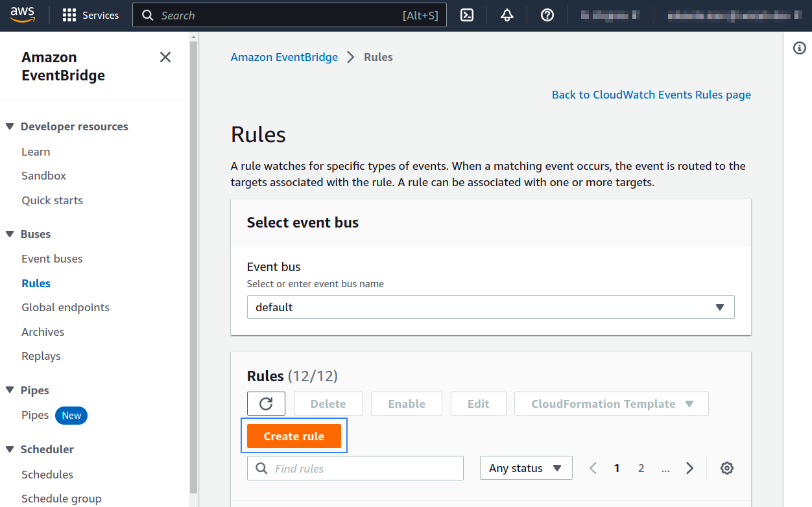This screenshot has height=507, width=812.
Task: Expand the CloudFormation Template dropdown
Action: point(611,404)
